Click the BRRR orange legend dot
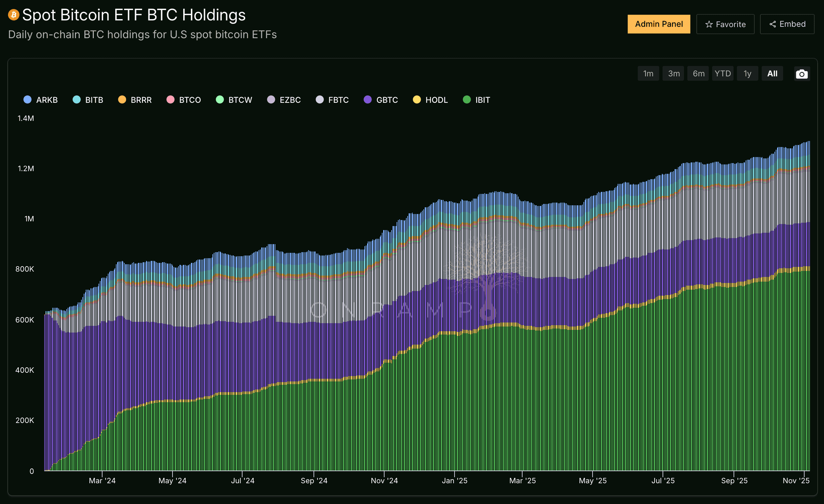Screen dimensions: 824x504 [122, 99]
